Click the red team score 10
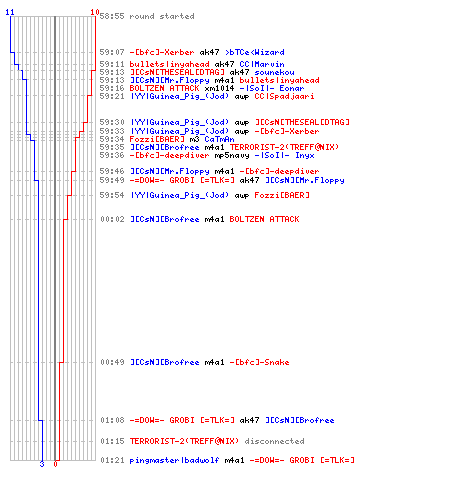 pos(95,12)
